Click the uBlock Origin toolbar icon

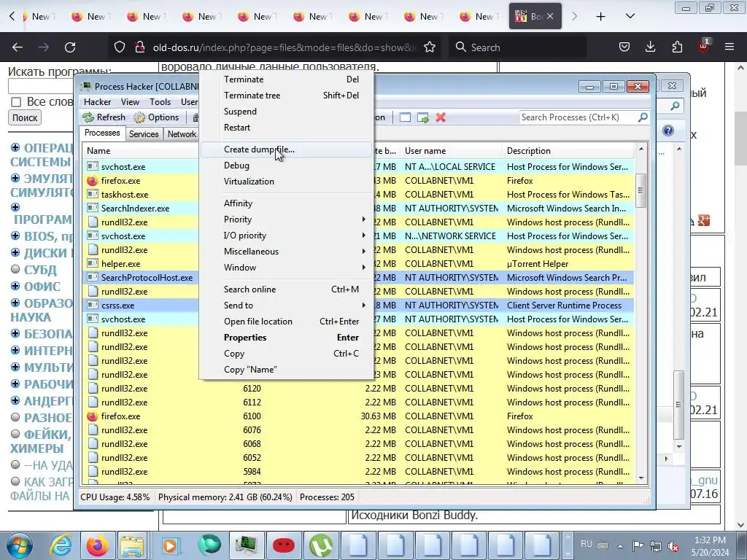(704, 46)
